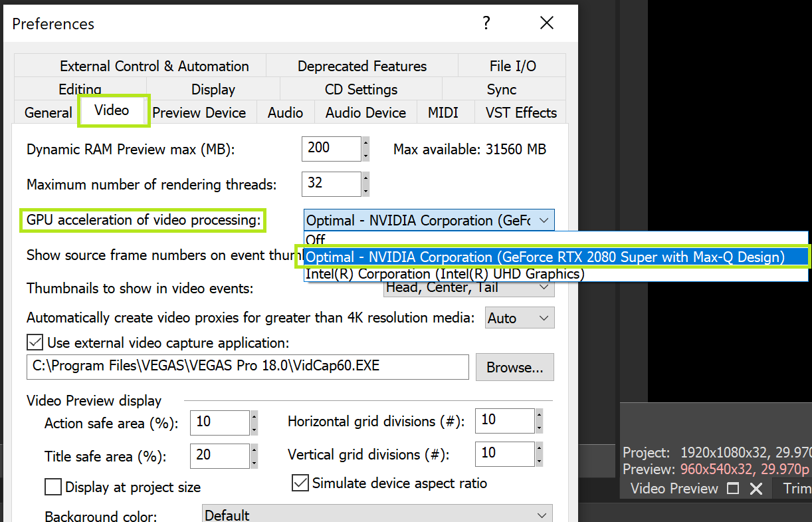Screen dimensions: 812x522
Task: Decrease Dynamic RAM Preview max value
Action: click(x=365, y=155)
